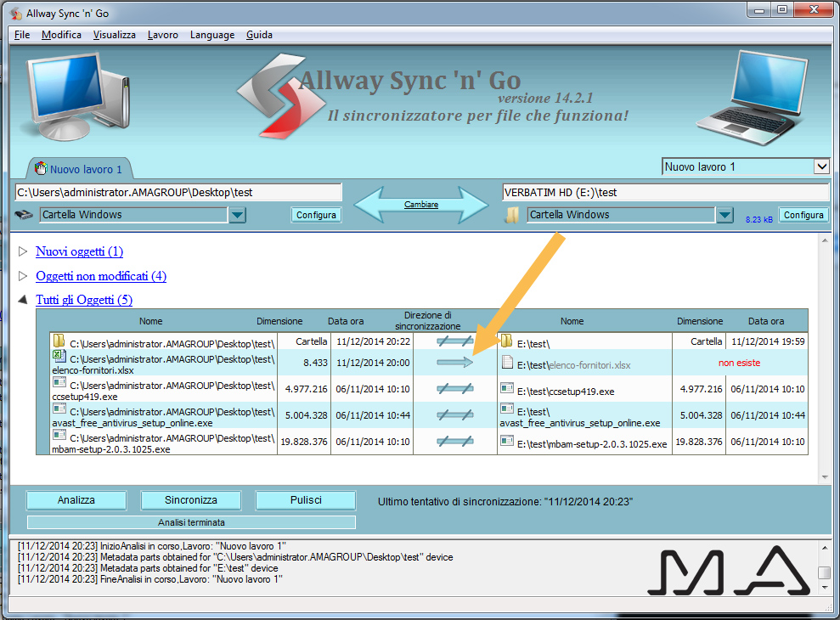This screenshot has height=620, width=840.
Task: Click the left Dimensione column header
Action: pyautogui.click(x=279, y=321)
